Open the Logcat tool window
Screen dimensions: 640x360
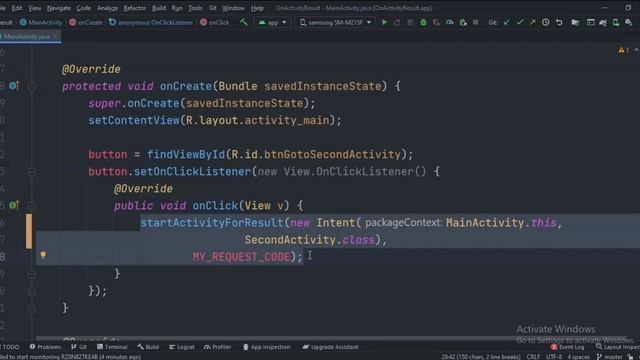pos(182,347)
